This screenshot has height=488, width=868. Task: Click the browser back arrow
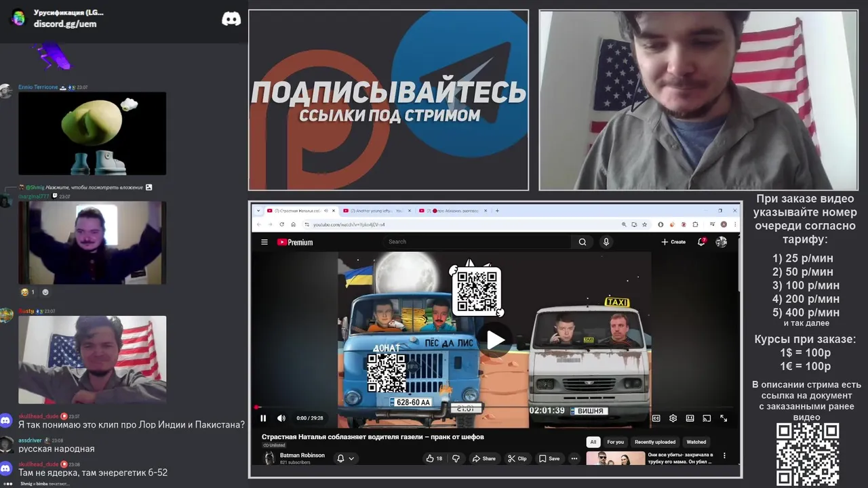tap(258, 224)
